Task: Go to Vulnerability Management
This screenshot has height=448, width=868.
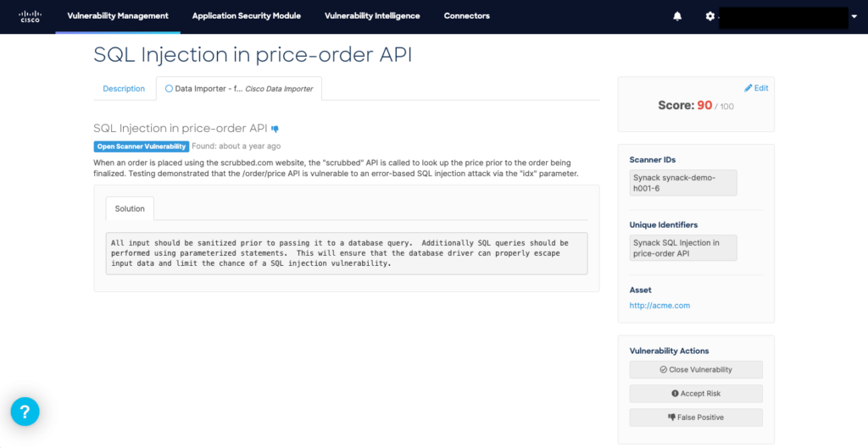Action: 118,16
